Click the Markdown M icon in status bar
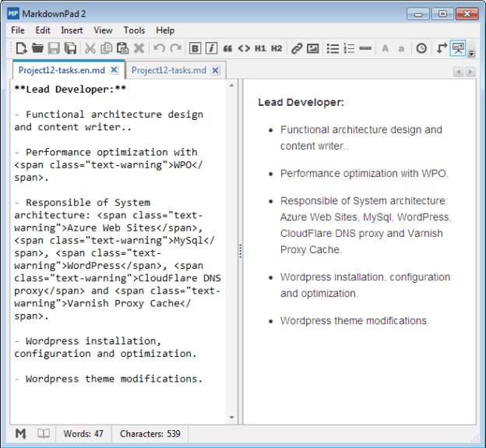This screenshot has width=486, height=448. coord(21,433)
